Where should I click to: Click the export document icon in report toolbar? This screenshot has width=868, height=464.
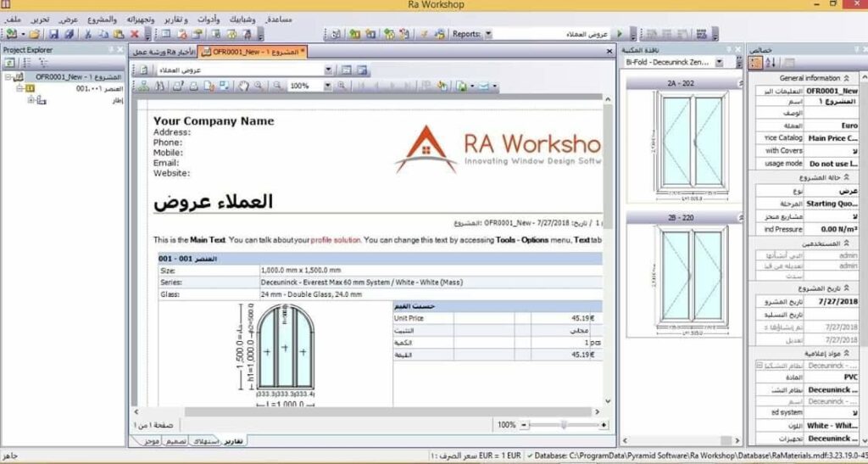[461, 87]
